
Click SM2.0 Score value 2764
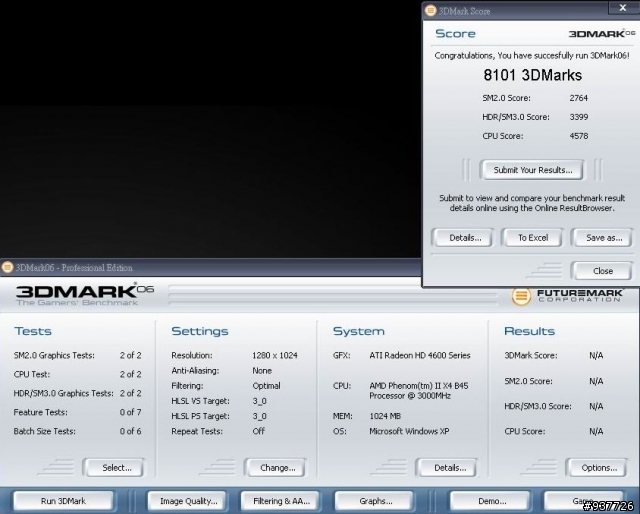point(578,98)
